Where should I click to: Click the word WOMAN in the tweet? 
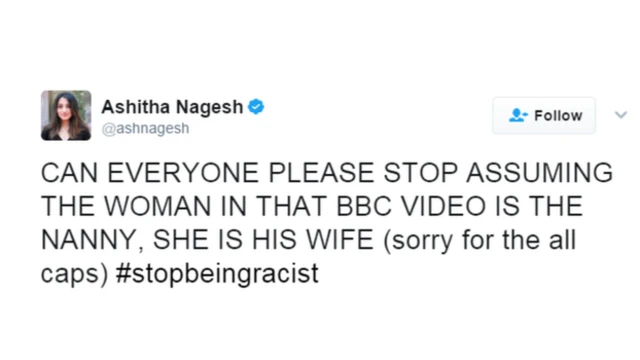[158, 206]
